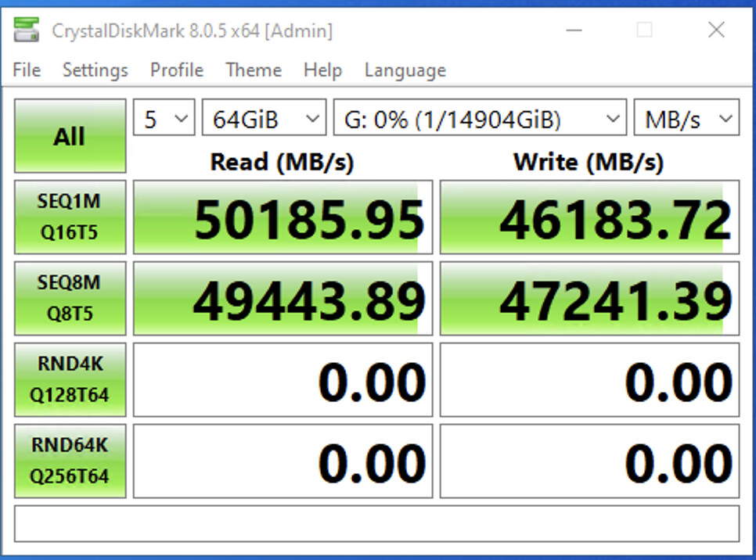Screen dimensions: 756x560
Task: Run the RND4K Q128T64 benchmark
Action: [70, 379]
